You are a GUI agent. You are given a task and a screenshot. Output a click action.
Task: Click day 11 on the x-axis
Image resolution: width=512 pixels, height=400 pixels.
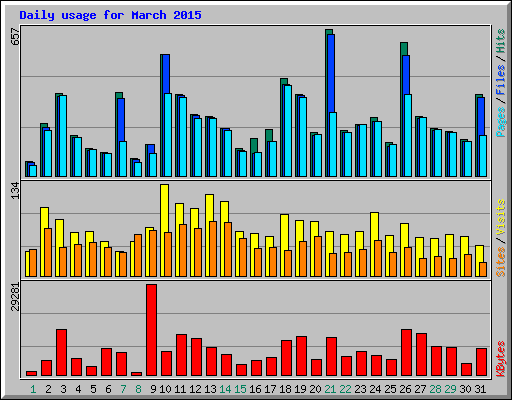tap(180, 389)
